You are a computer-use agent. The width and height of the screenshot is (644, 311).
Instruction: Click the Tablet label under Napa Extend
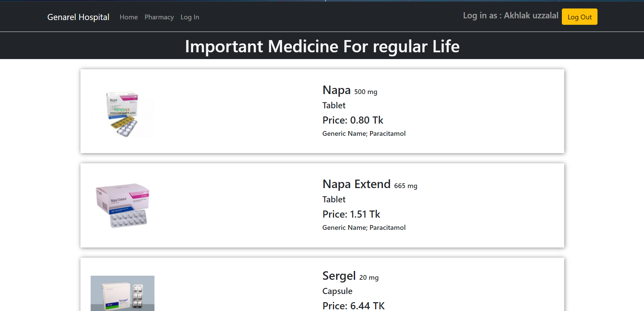tap(334, 199)
